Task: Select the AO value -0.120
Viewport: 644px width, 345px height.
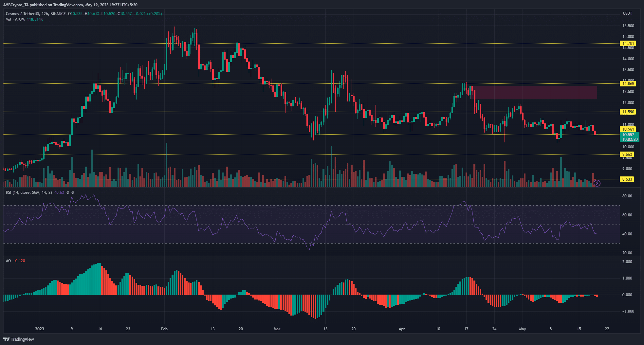Action: coord(19,261)
